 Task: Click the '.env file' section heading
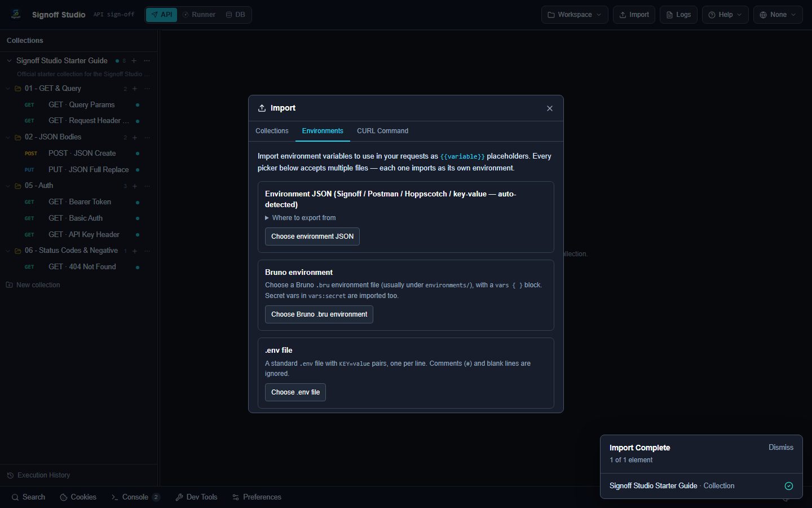279,351
